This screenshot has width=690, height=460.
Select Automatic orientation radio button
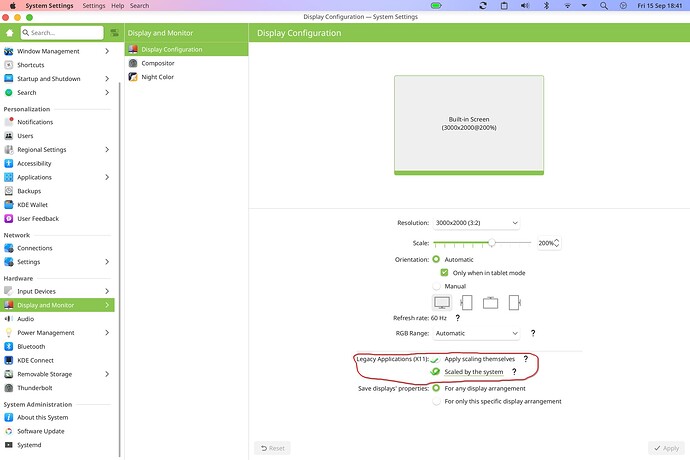[436, 259]
